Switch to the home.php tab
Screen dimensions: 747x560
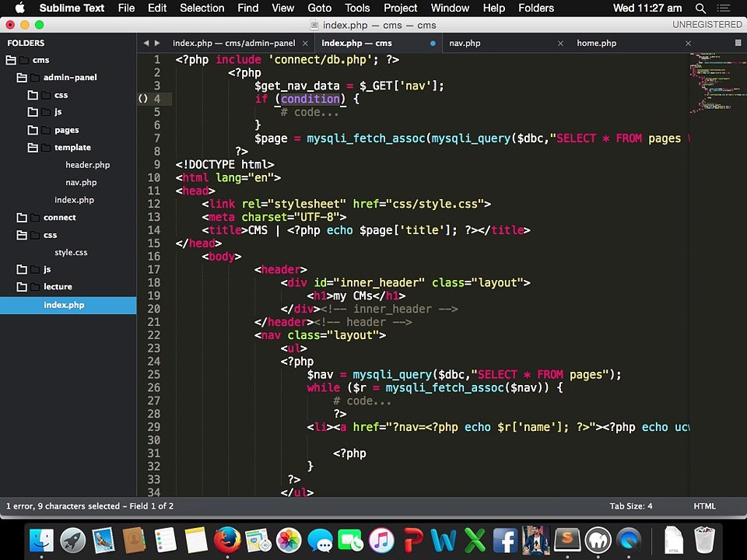633,43
